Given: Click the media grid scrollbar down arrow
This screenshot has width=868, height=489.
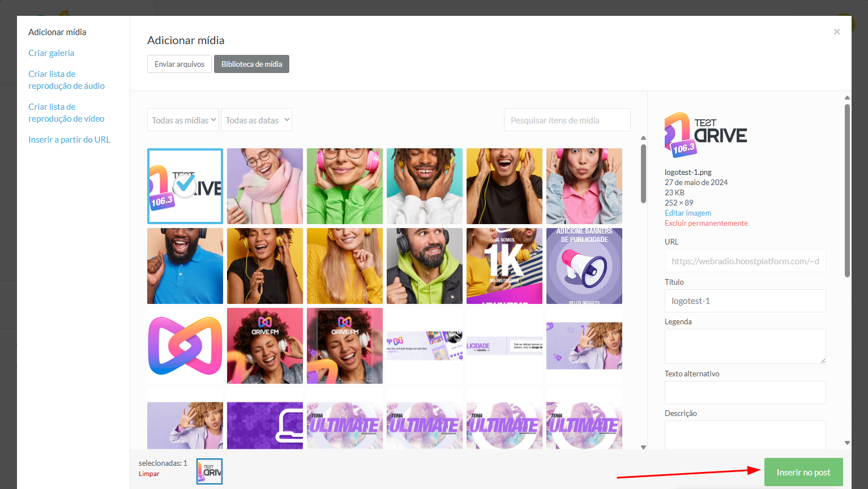Looking at the screenshot, I should 643,447.
